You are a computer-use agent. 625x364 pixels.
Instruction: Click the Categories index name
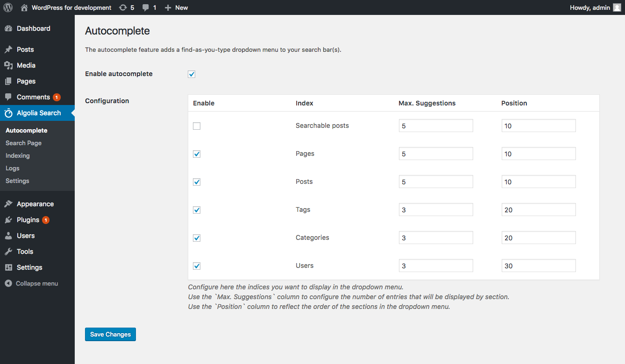tap(312, 238)
